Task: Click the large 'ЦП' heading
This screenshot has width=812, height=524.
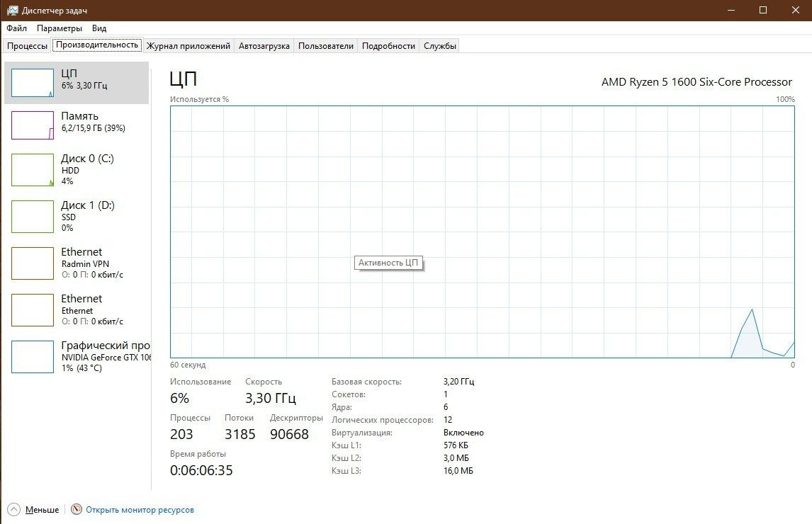Action: (184, 79)
